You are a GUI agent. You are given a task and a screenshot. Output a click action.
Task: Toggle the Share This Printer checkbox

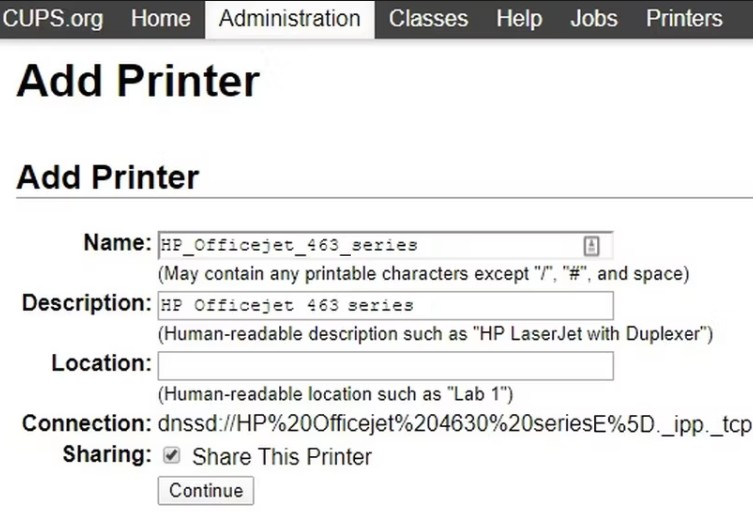(171, 455)
